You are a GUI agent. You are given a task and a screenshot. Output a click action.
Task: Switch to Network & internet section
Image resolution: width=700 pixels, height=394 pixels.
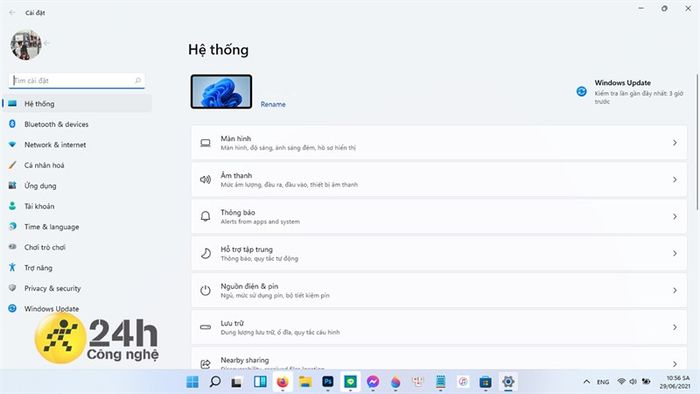point(55,145)
